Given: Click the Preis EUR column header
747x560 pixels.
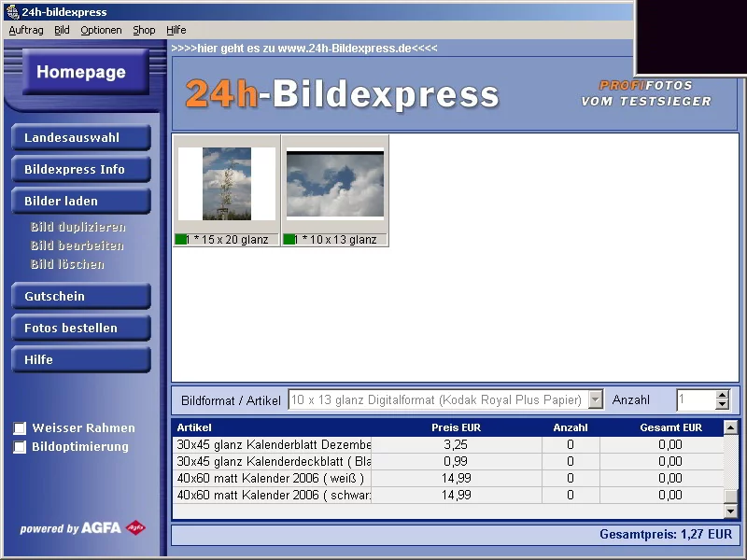Looking at the screenshot, I should [x=456, y=427].
